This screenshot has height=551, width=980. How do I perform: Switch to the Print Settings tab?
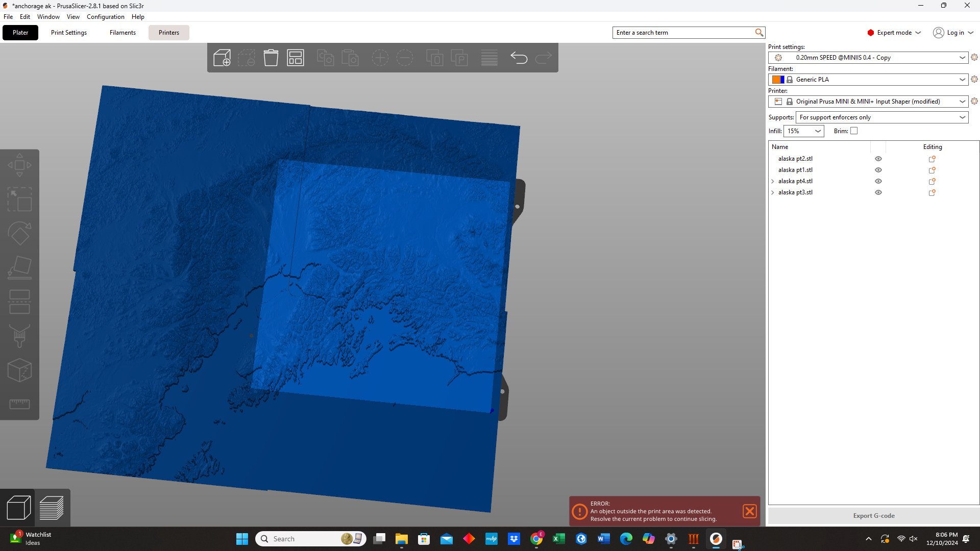point(69,33)
